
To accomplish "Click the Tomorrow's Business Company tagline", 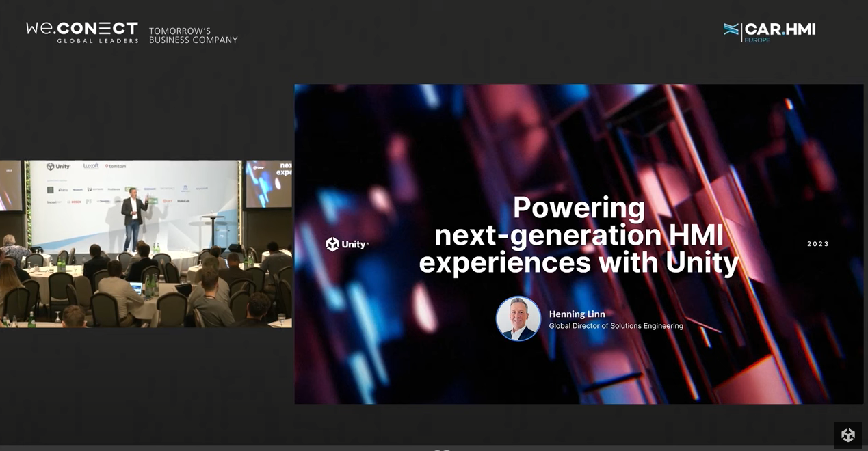I will 193,36.
